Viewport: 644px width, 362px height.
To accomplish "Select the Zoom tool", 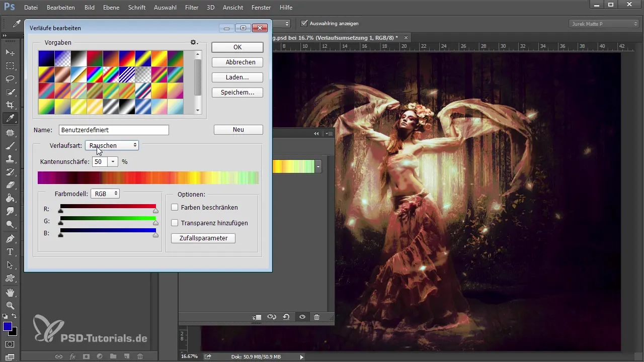I will (x=10, y=306).
